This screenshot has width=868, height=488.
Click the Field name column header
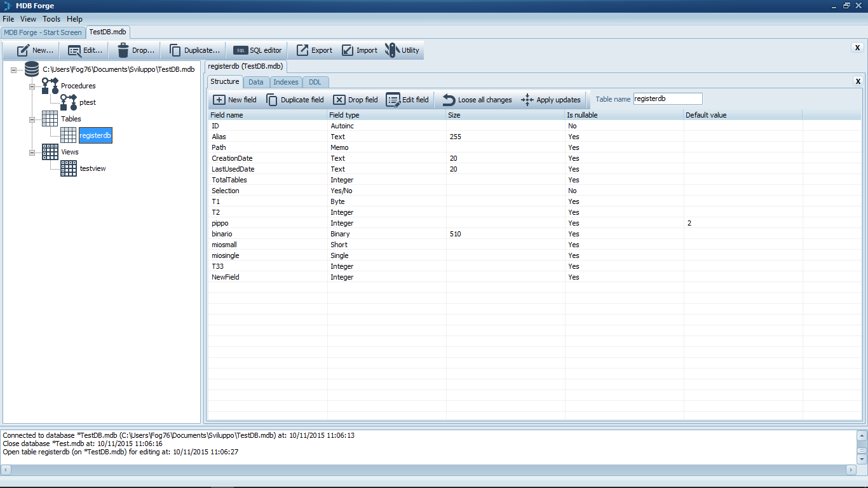(268, 115)
